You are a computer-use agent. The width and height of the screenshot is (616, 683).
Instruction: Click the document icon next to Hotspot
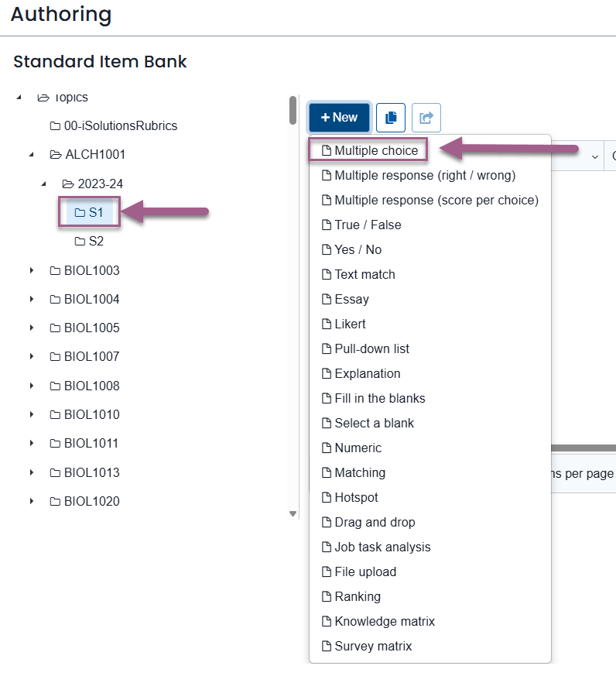[x=326, y=497]
